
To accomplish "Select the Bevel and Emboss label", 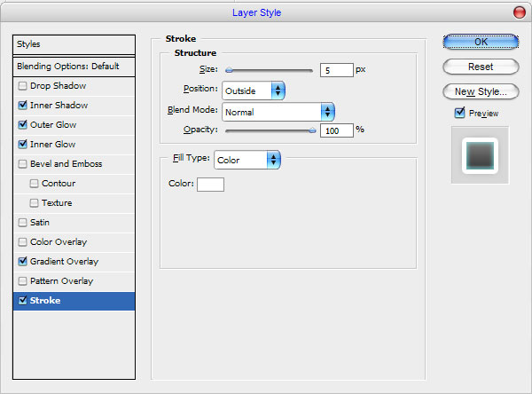I will tap(66, 163).
